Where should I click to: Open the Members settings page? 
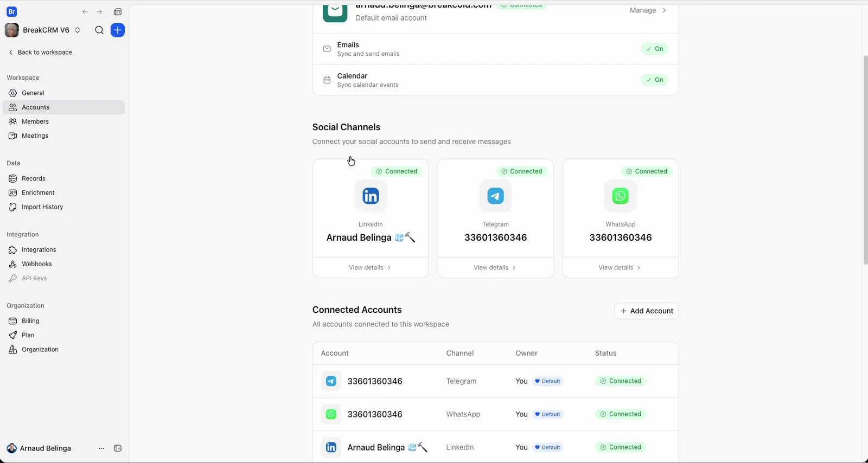[x=63, y=121]
